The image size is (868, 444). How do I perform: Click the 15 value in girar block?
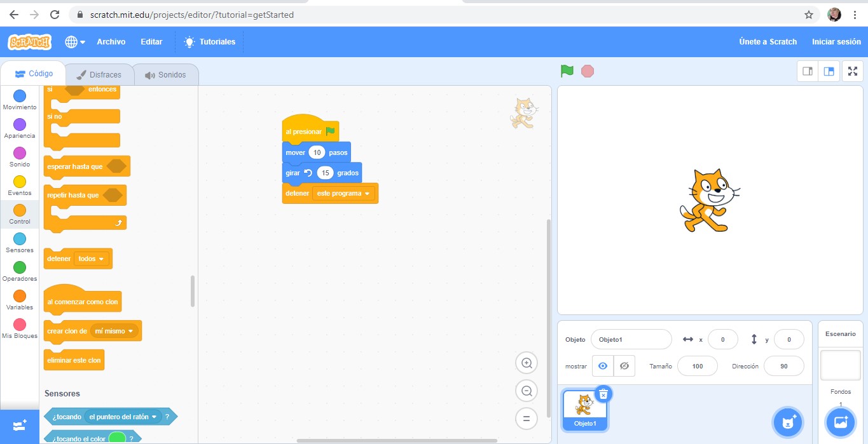pyautogui.click(x=326, y=173)
